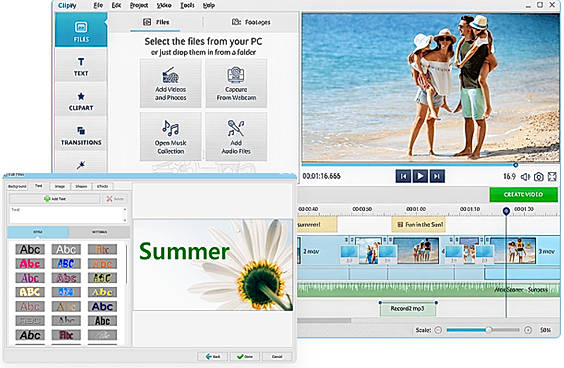Viewport: 564px width, 368px height.
Task: Open the Help menu
Action: (209, 5)
